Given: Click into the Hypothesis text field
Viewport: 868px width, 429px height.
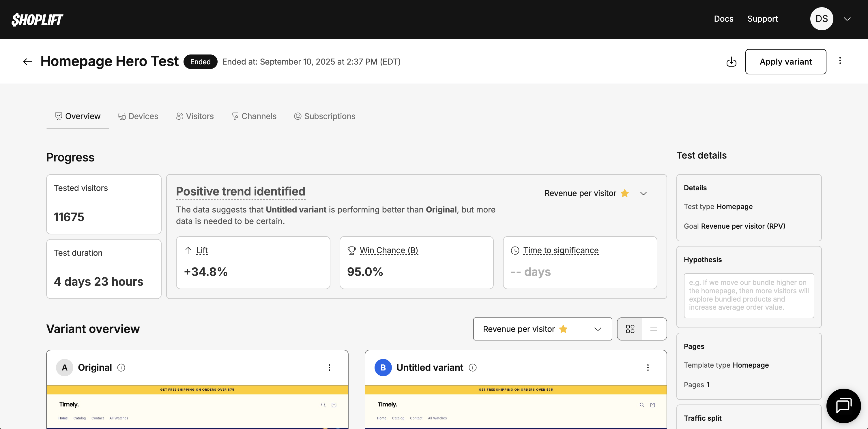Looking at the screenshot, I should click(x=749, y=295).
